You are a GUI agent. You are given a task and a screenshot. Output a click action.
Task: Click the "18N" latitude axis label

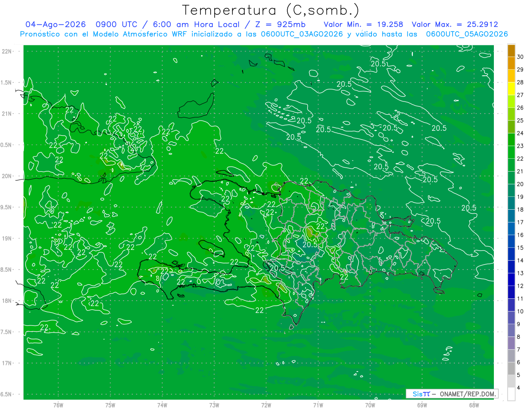(8, 301)
